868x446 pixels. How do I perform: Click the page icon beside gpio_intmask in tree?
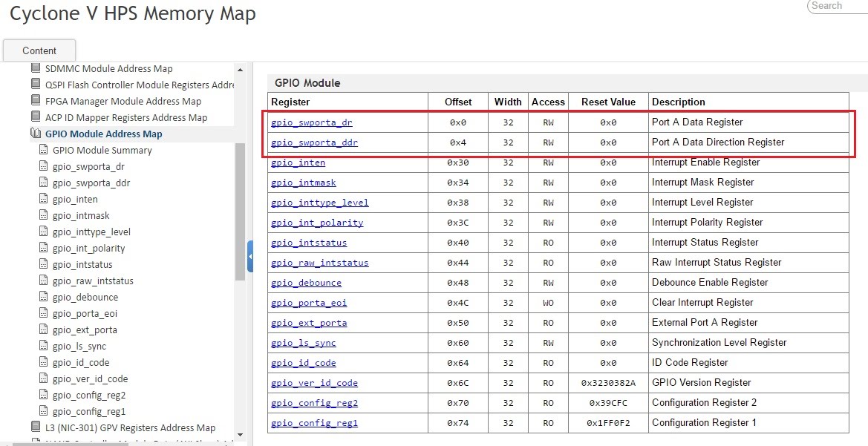point(44,214)
